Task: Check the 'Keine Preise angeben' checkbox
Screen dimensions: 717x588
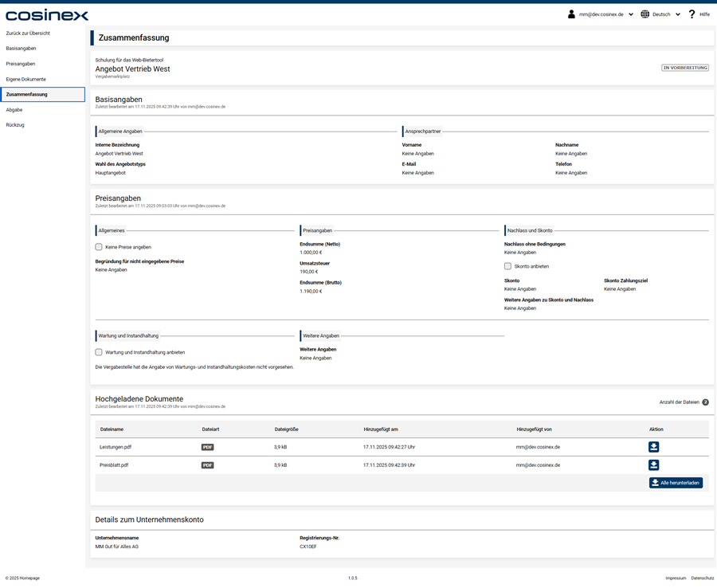Action: point(99,247)
